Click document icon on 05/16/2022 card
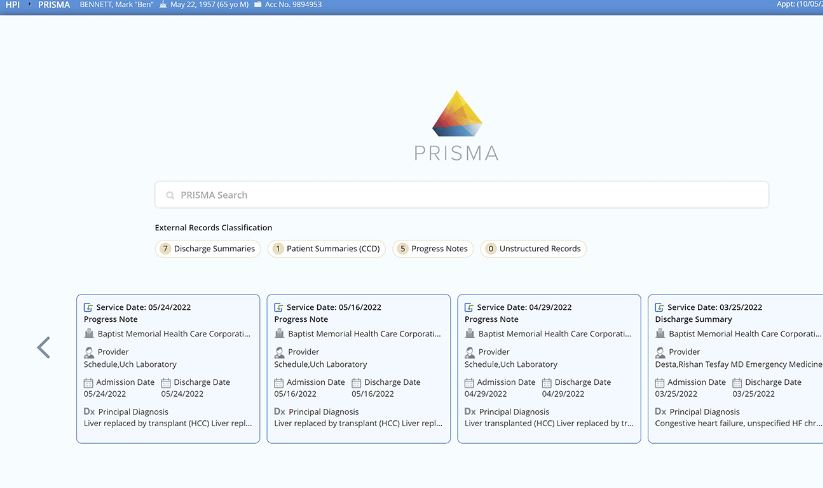The image size is (823, 488). [x=279, y=307]
